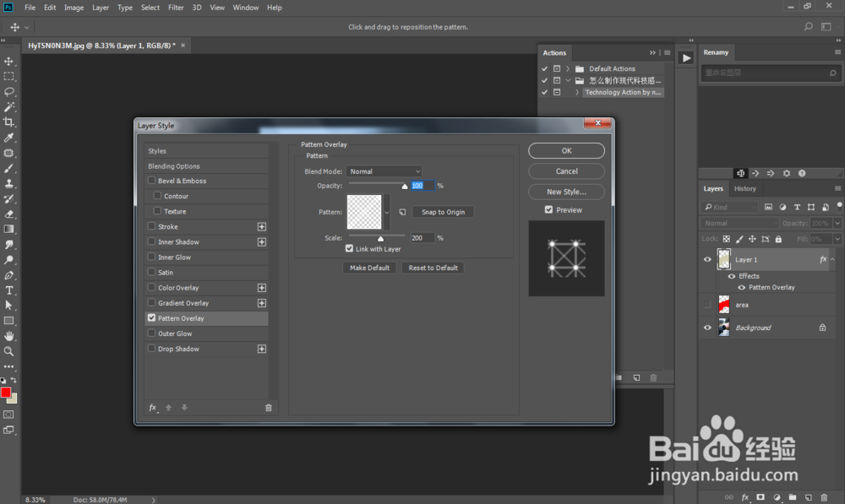The width and height of the screenshot is (845, 504).
Task: Enable the Inner Shadow checkbox
Action: 151,241
